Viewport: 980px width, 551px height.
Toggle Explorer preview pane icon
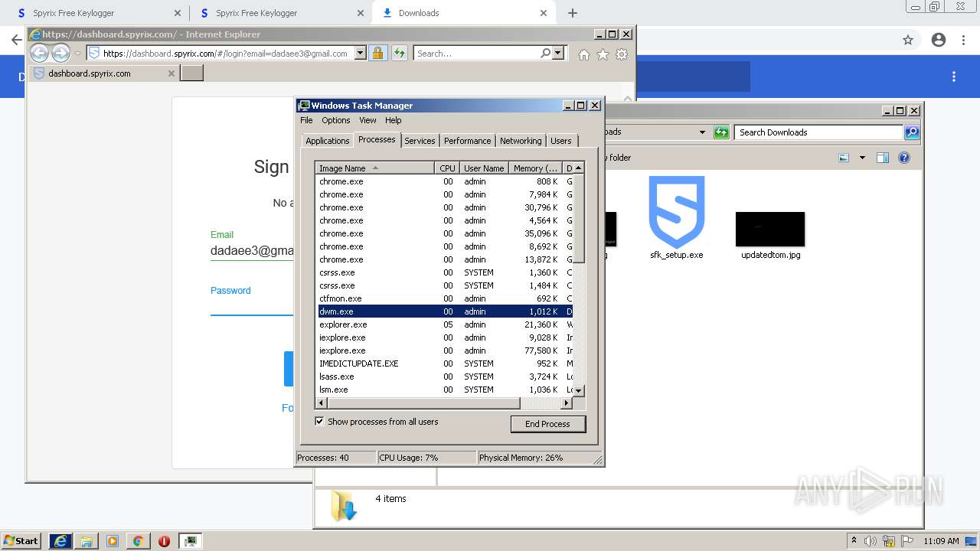(882, 158)
